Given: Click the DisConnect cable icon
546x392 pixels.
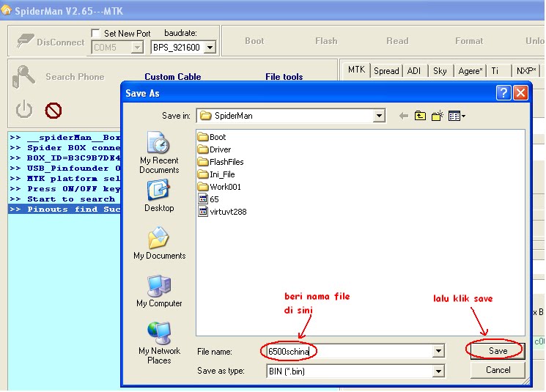Looking at the screenshot, I should pos(26,41).
